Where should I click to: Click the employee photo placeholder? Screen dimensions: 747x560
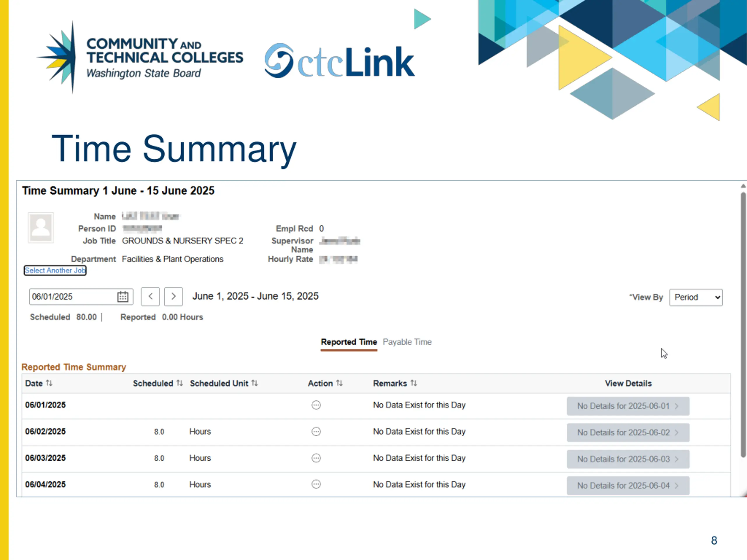coord(41,228)
